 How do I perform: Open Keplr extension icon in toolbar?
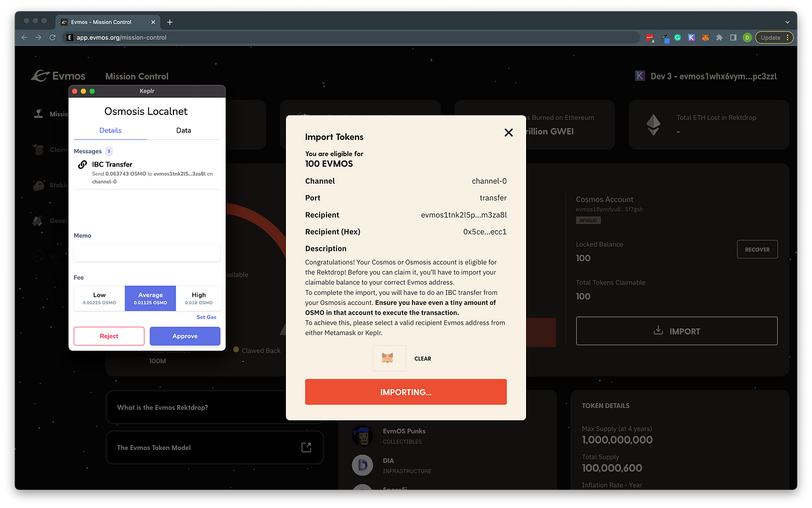pos(691,37)
